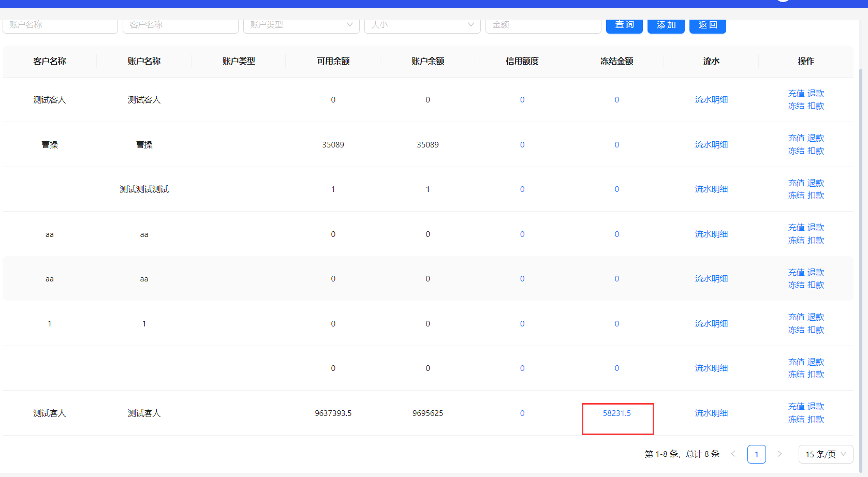The height and width of the screenshot is (477, 868).
Task: Click 扣款 in the 9637393.5 row
Action: point(816,420)
